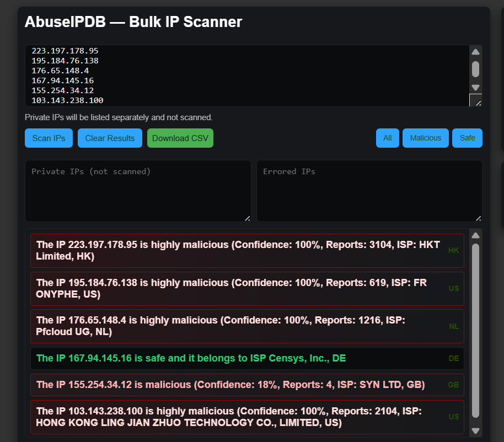
Task: Click resize grip of Errored IPs box
Action: (x=478, y=218)
